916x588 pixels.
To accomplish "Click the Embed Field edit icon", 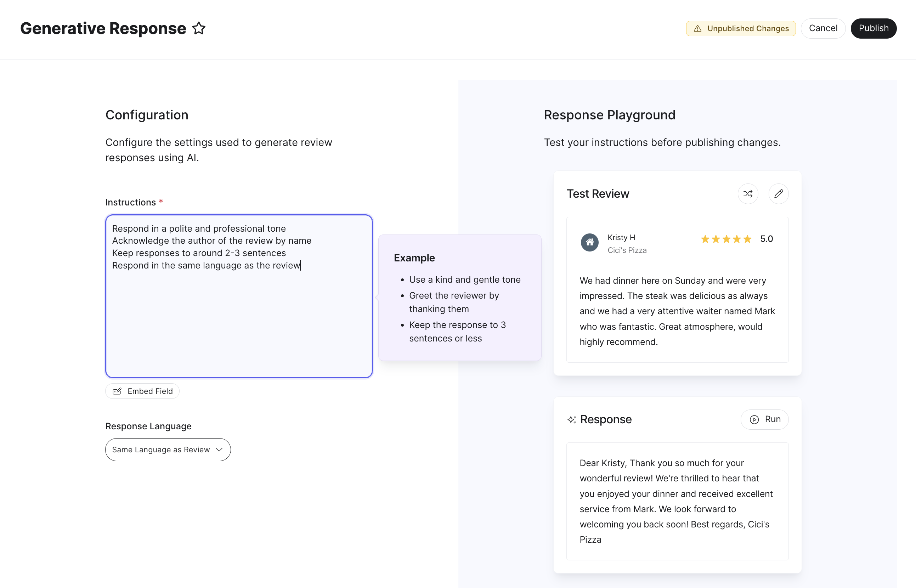I will click(x=117, y=391).
